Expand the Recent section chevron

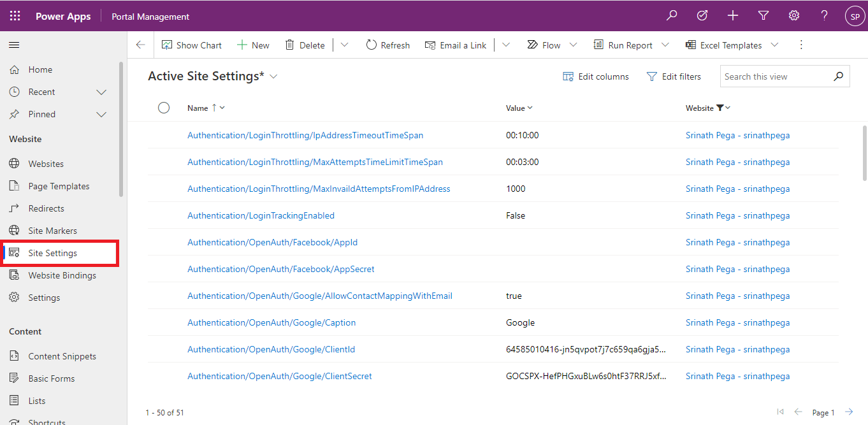pos(101,92)
